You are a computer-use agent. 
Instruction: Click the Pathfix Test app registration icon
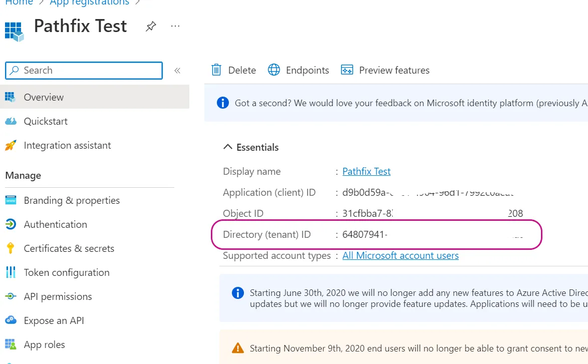point(14,32)
